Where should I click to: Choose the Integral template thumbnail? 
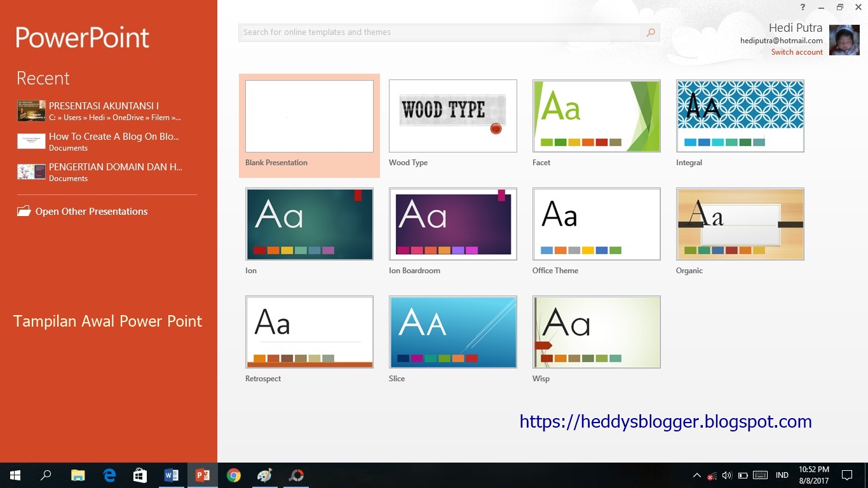(740, 116)
